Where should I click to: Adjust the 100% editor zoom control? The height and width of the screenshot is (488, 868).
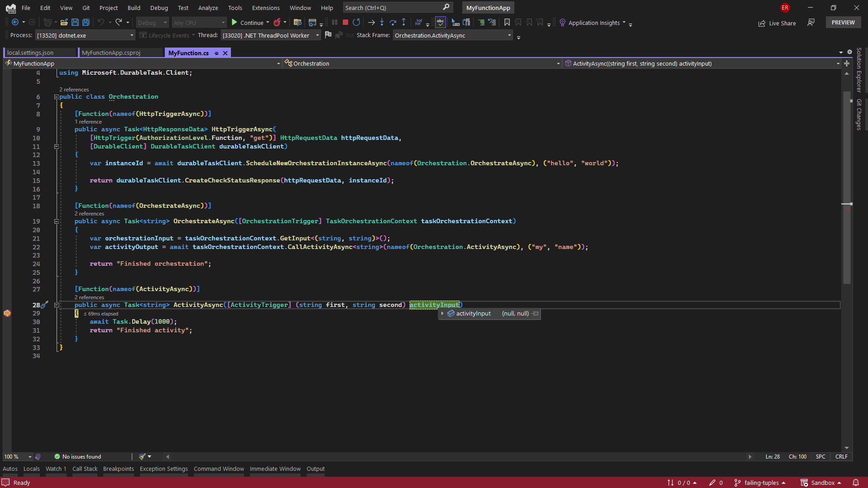[x=17, y=456]
